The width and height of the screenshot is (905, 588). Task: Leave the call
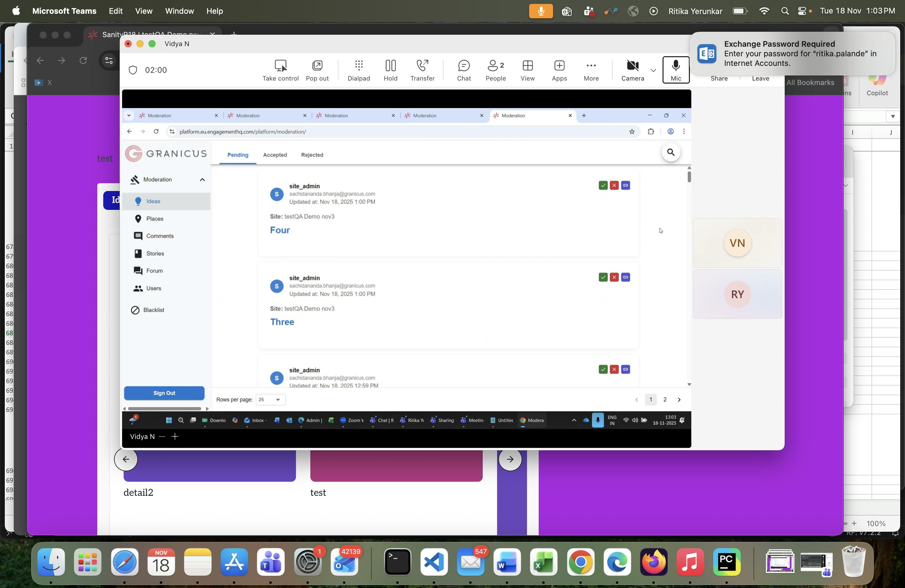pyautogui.click(x=760, y=78)
